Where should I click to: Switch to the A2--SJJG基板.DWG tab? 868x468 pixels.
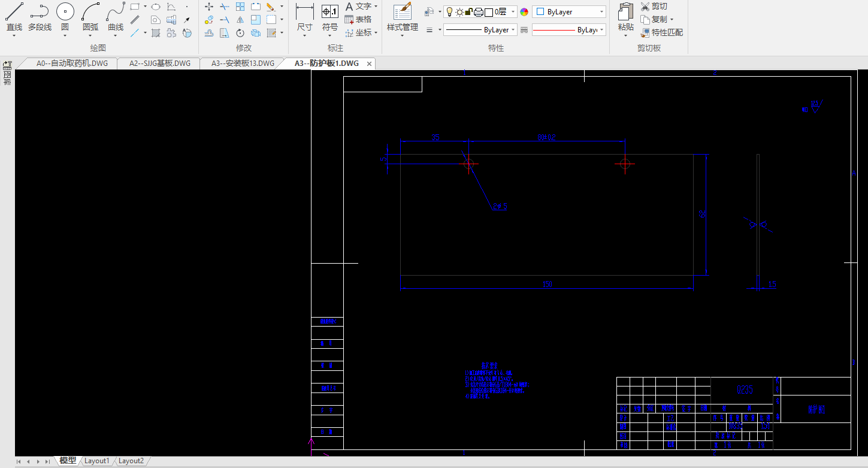tap(160, 63)
